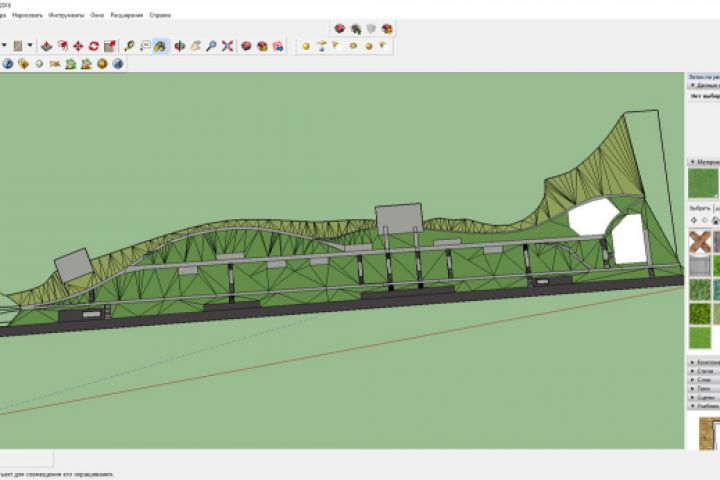Select the Move tool with red arrows
The image size is (720, 480).
coord(78,46)
